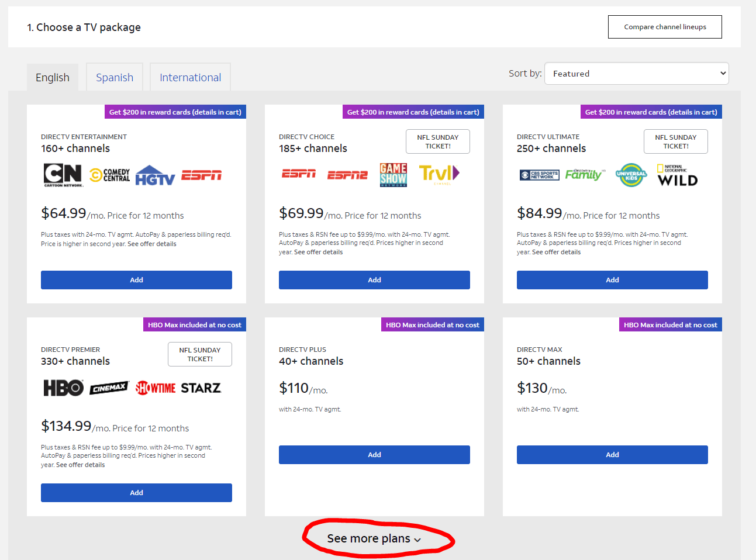Viewport: 756px width, 560px height.
Task: Click the $84.99/mo price
Action: tap(549, 214)
